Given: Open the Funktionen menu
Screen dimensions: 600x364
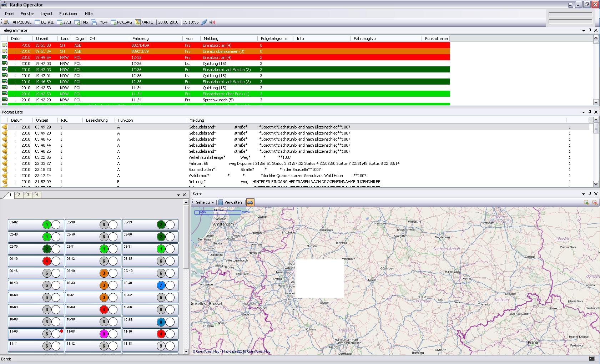Looking at the screenshot, I should coord(69,14).
